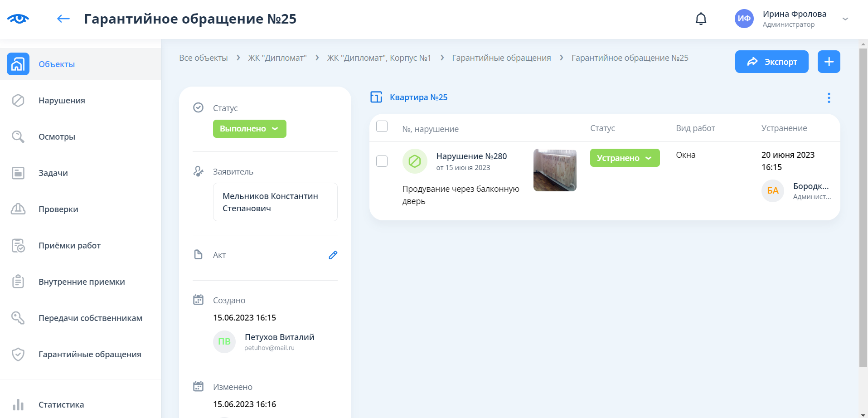Click the blue plus add button
This screenshot has height=418, width=868.
pos(829,62)
